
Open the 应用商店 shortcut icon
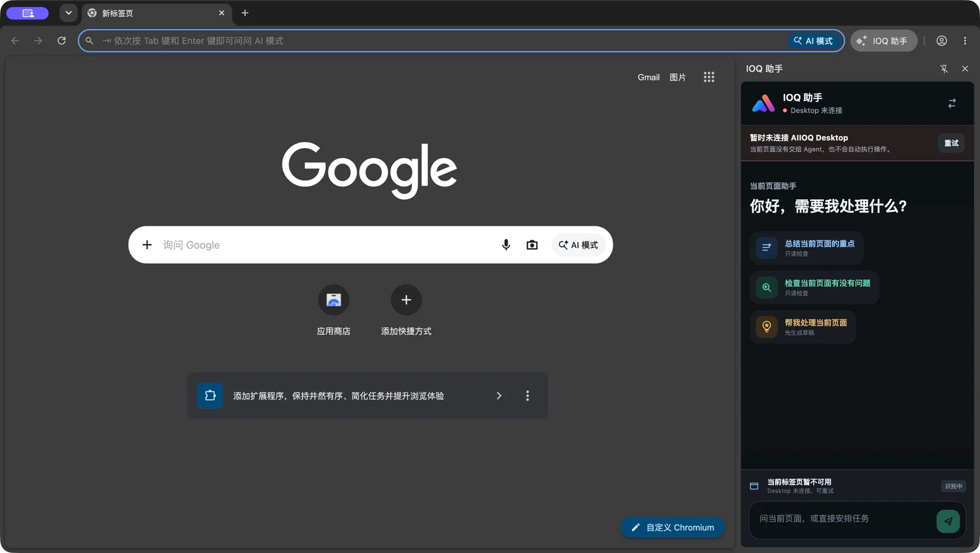[x=334, y=300]
